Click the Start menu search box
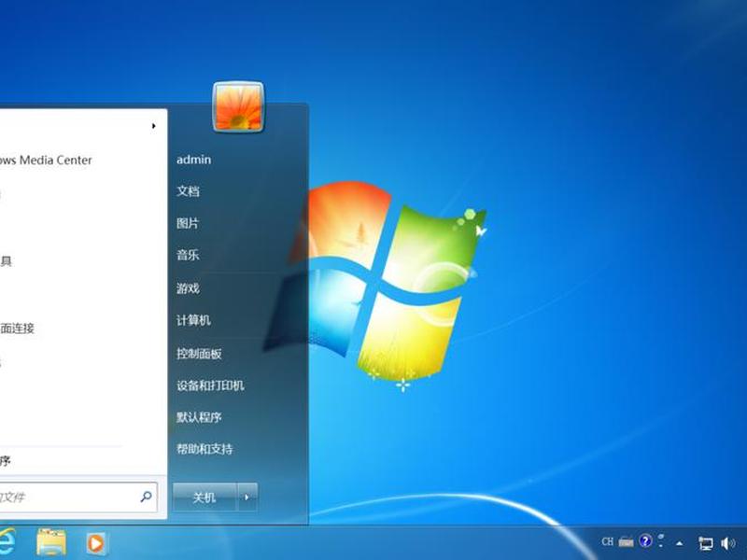This screenshot has width=747, height=560. tap(77, 497)
